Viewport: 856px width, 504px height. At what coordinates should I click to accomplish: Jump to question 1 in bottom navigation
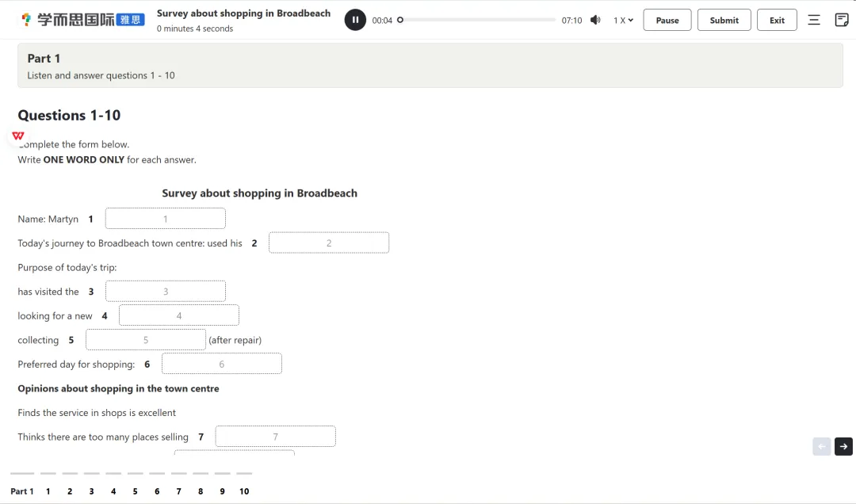click(48, 491)
